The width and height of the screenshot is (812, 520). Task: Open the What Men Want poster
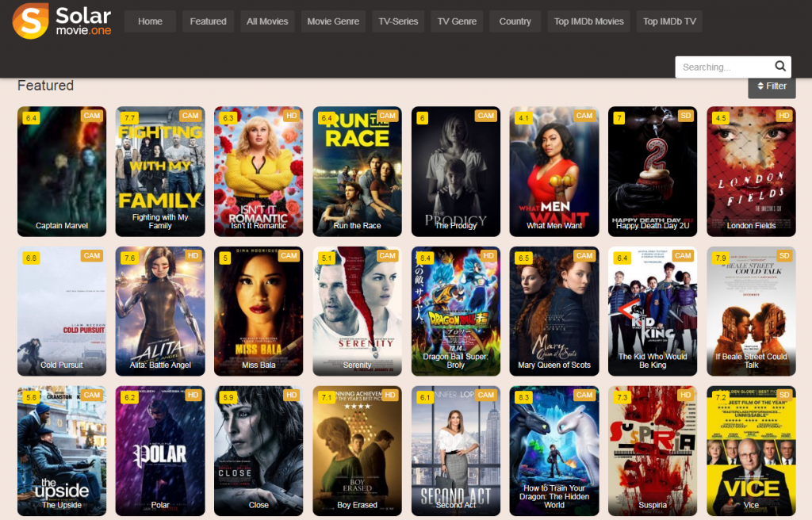pyautogui.click(x=554, y=171)
